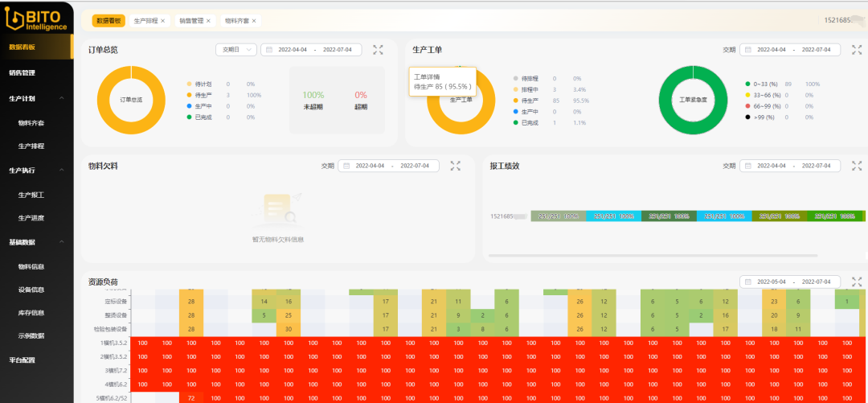Click the 订单总览 end date 2022-07-04
868x403 pixels.
pos(337,50)
